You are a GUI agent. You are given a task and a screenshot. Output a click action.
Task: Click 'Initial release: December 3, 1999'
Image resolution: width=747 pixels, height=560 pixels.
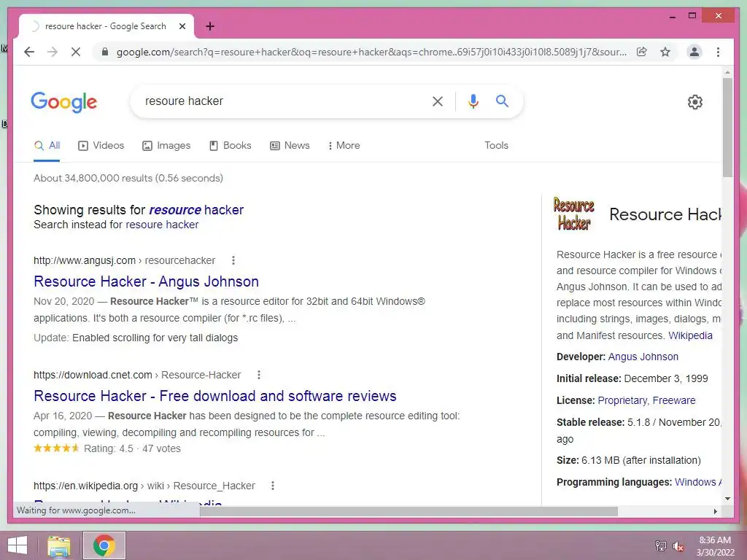632,378
